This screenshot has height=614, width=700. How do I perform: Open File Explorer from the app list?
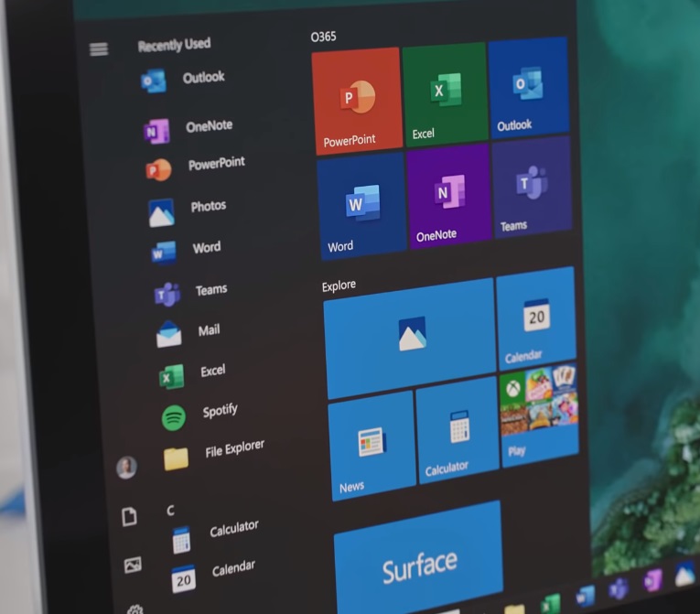click(x=214, y=454)
